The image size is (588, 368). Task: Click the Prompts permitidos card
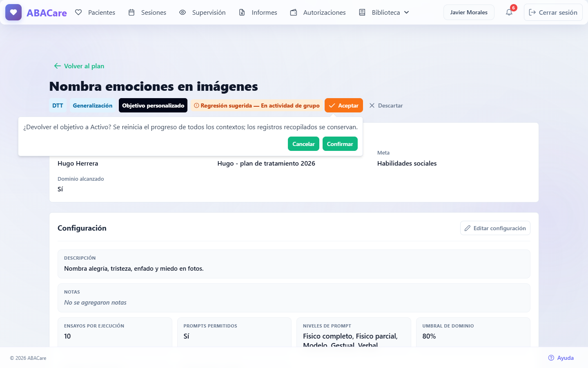[234, 332]
